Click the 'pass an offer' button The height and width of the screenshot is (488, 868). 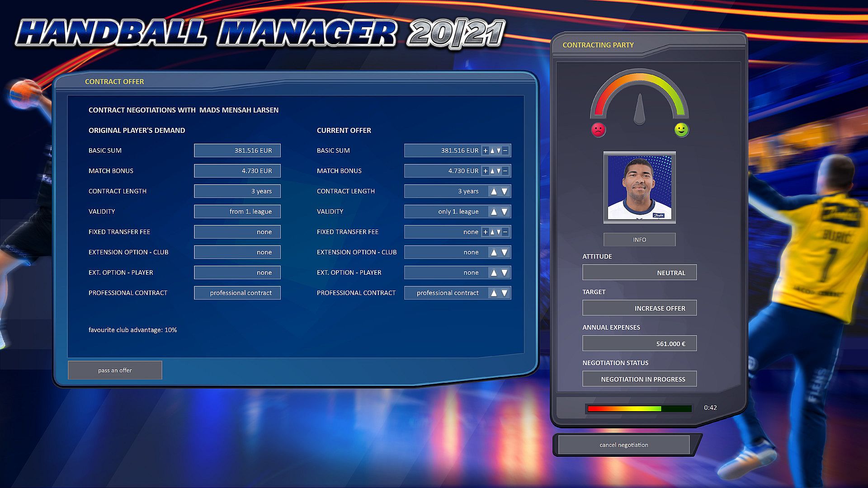(115, 370)
